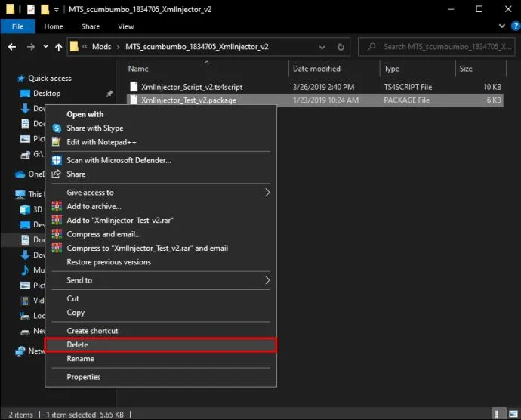
Task: Sort files by Date modified column
Action: 316,69
